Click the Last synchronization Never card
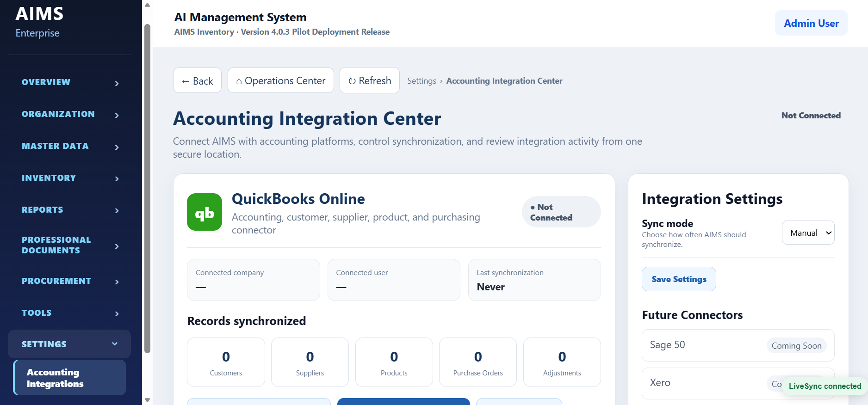Image resolution: width=868 pixels, height=405 pixels. coord(534,280)
